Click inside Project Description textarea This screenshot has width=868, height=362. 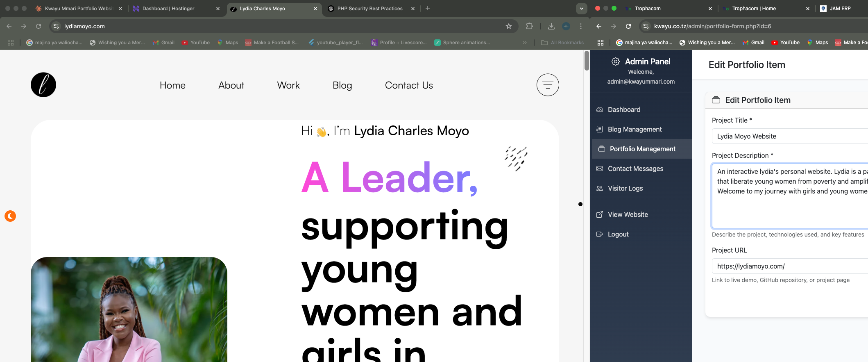click(x=790, y=196)
